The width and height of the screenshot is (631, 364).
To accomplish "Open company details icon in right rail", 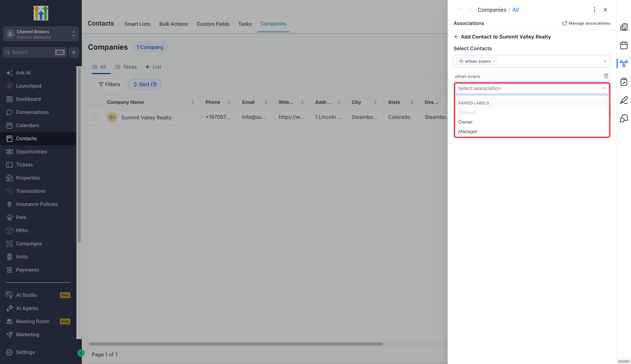I will pyautogui.click(x=624, y=27).
